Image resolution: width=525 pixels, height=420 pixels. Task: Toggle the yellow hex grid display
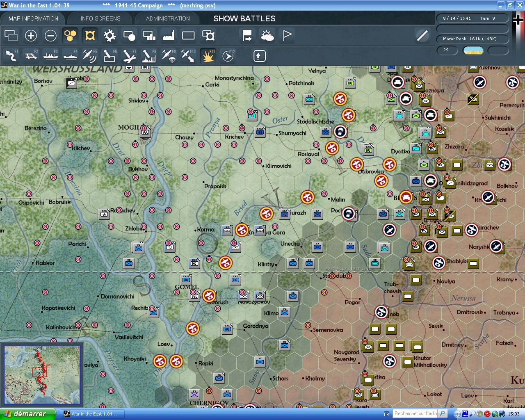coord(70,36)
